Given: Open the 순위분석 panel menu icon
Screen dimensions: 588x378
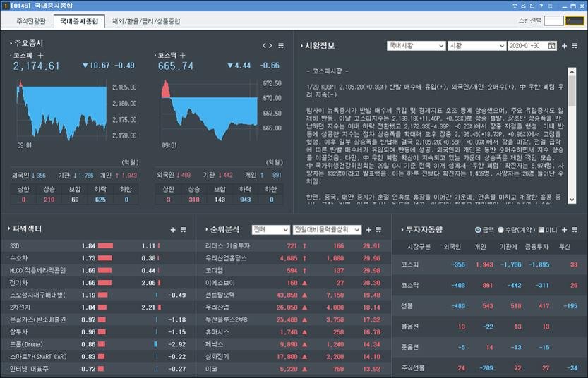Looking at the screenshot, I should pos(379,230).
